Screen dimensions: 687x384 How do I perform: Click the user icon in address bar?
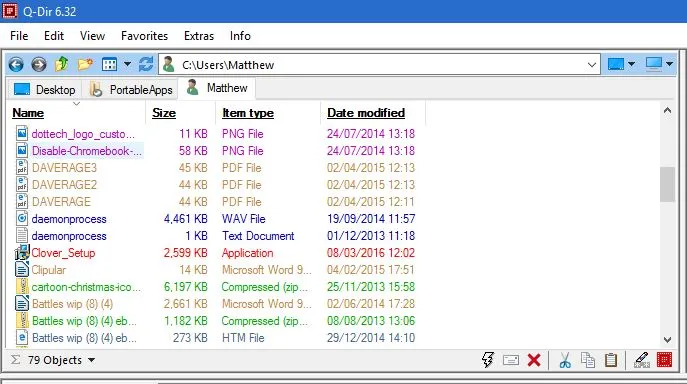[x=168, y=64]
